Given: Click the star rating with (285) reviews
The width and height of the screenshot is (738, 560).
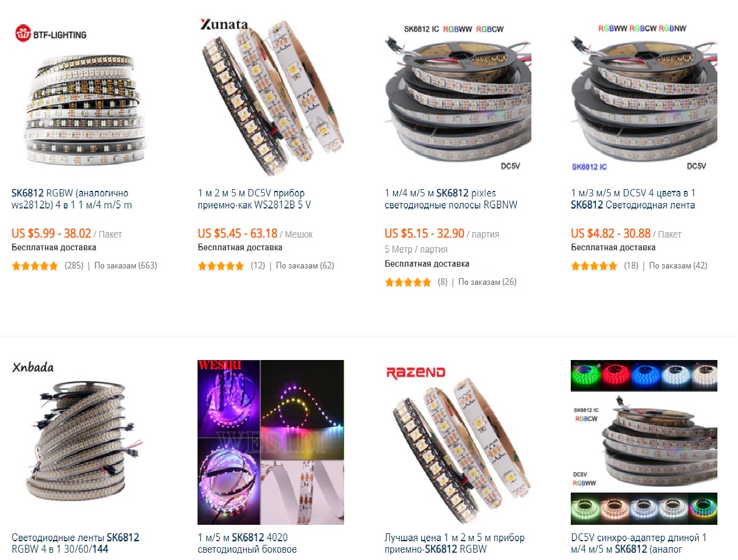Looking at the screenshot, I should click(x=35, y=265).
